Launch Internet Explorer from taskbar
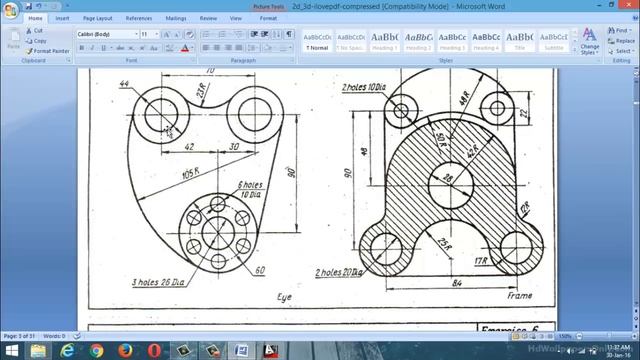 point(67,351)
